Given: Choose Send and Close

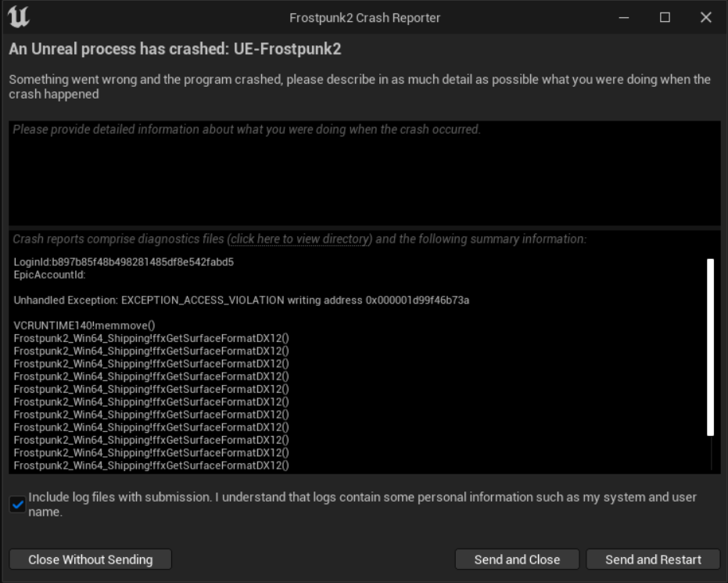Looking at the screenshot, I should click(517, 560).
